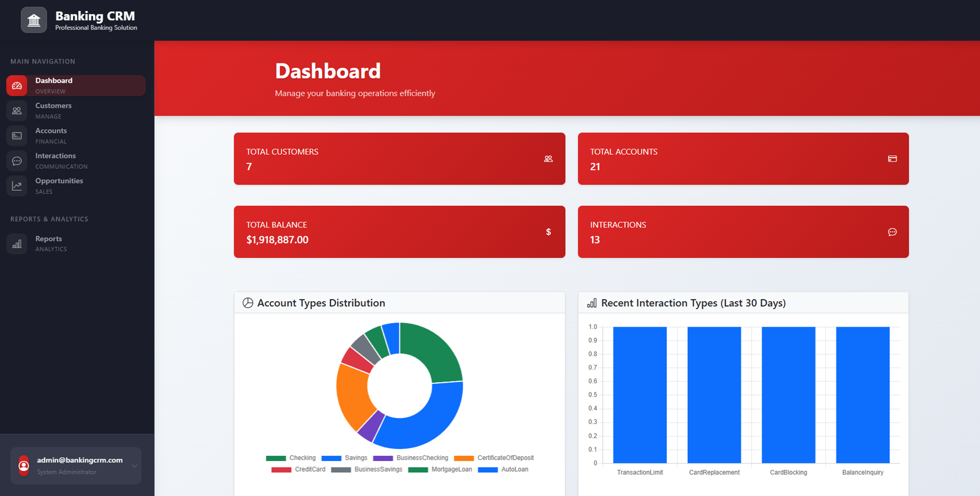Screen dimensions: 980x496
Task: Click the Total Customers stat card
Action: click(x=399, y=159)
